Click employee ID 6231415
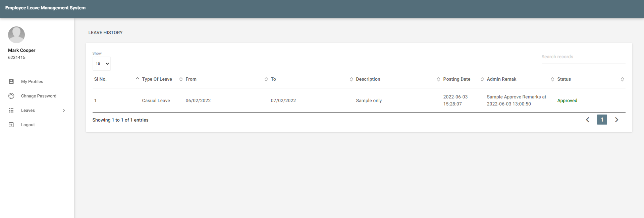Image resolution: width=644 pixels, height=218 pixels. 17,57
